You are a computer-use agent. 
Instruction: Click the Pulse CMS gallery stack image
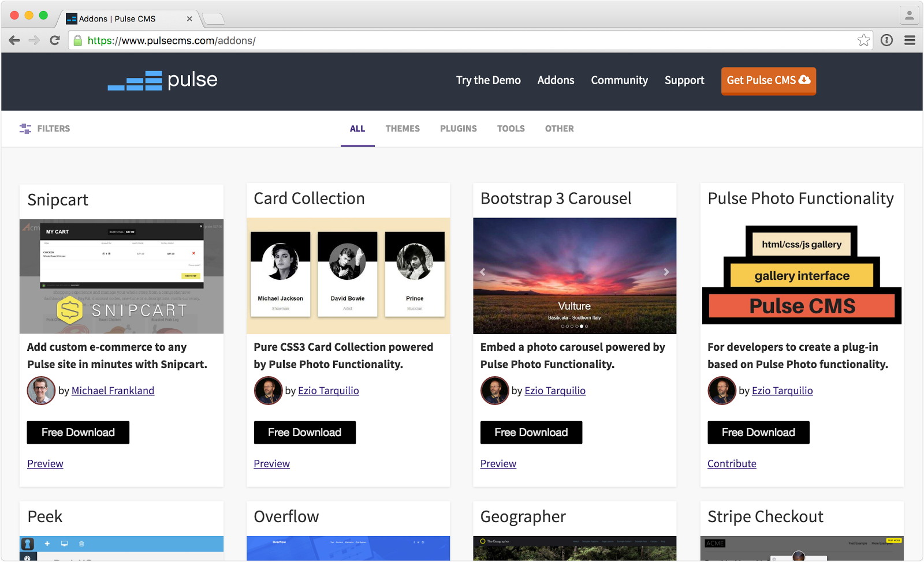coord(802,275)
